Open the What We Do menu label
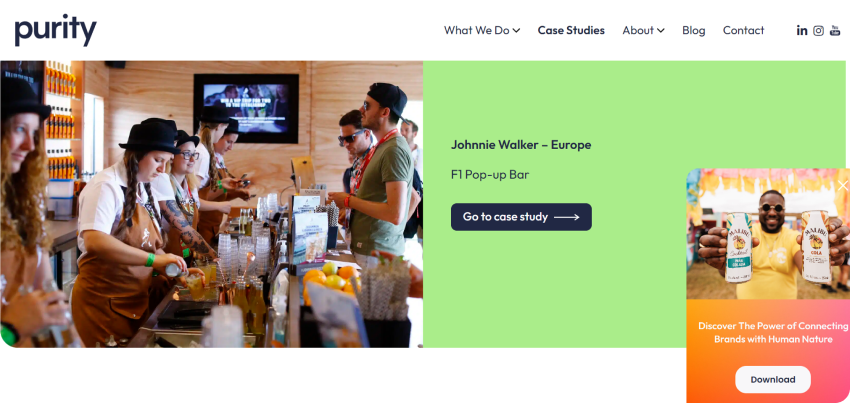The width and height of the screenshot is (850, 403). click(x=476, y=30)
